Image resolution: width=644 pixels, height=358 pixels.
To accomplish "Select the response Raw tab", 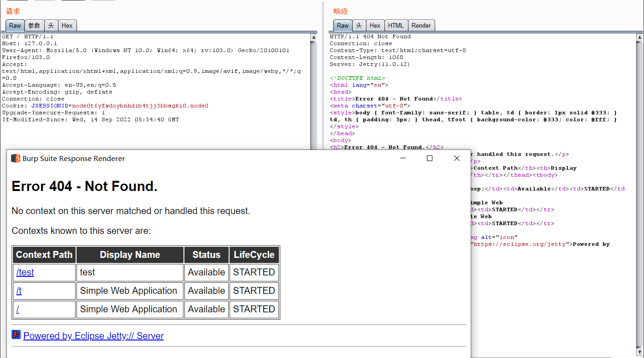I will coord(343,25).
